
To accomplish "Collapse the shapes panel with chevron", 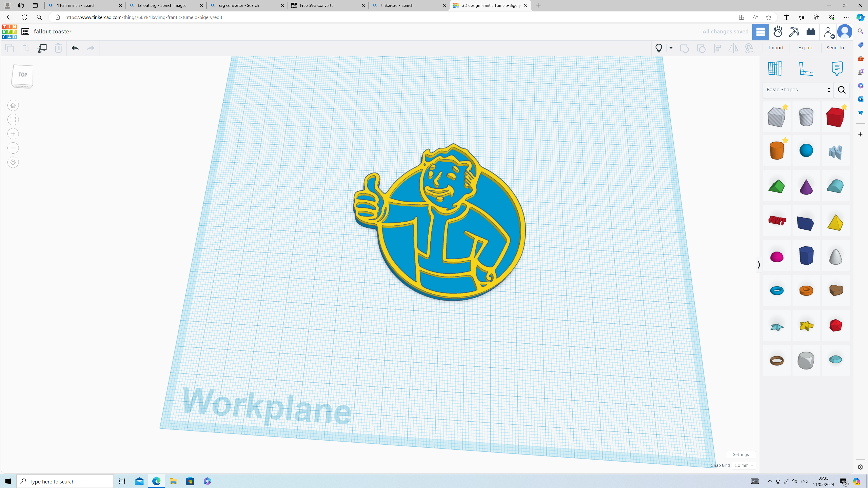I will (x=759, y=265).
